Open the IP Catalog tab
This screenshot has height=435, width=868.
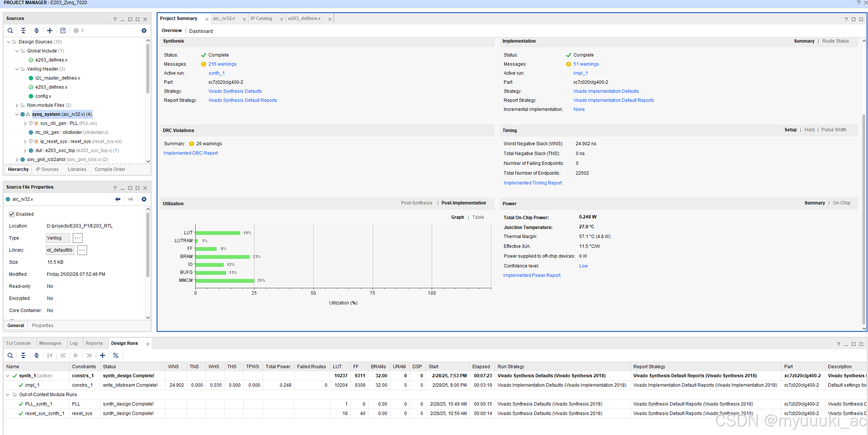pyautogui.click(x=261, y=18)
